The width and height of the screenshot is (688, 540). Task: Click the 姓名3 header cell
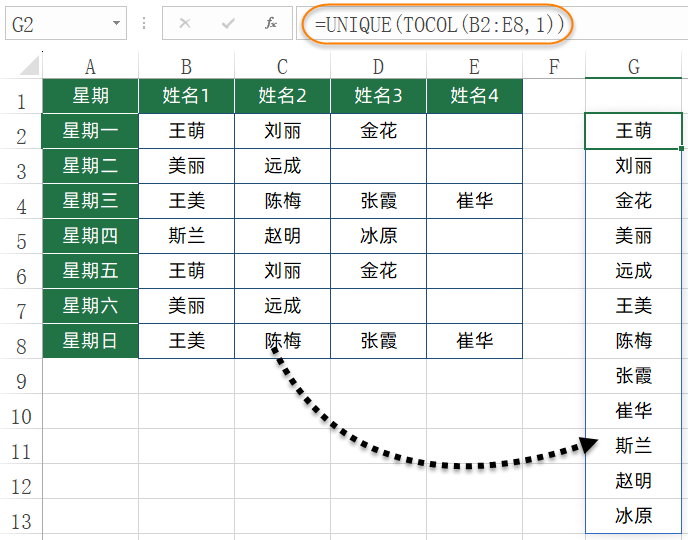[x=378, y=97]
